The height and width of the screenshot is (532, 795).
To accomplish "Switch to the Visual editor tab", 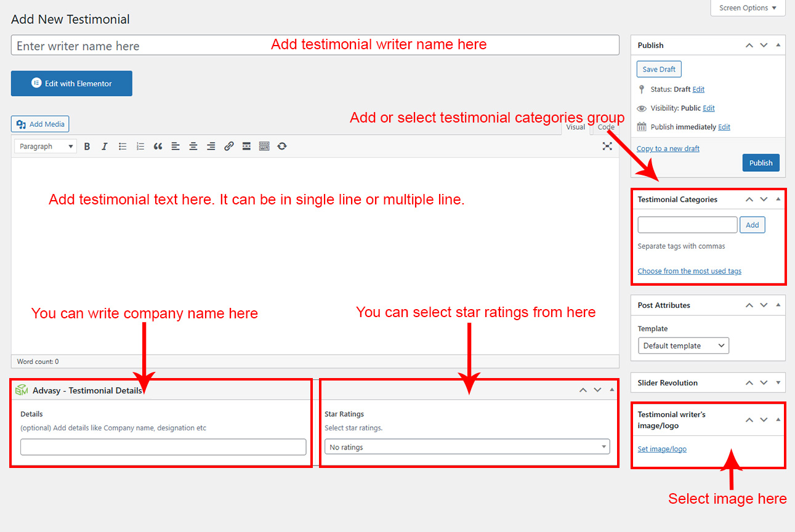I will pos(575,127).
